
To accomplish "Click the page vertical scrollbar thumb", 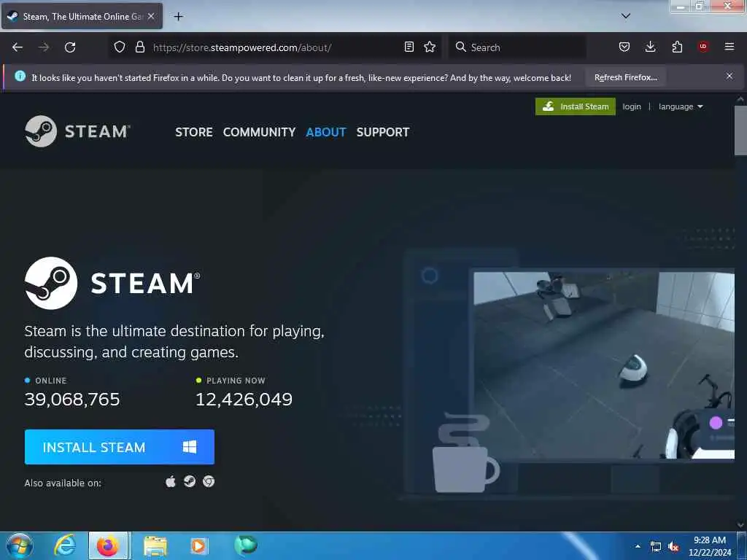I will pyautogui.click(x=740, y=130).
